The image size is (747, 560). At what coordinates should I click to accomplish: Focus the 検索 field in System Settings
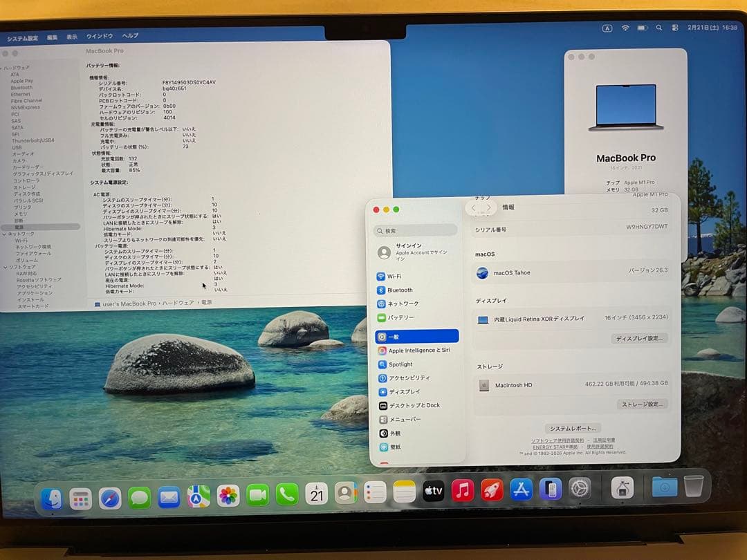pyautogui.click(x=416, y=231)
